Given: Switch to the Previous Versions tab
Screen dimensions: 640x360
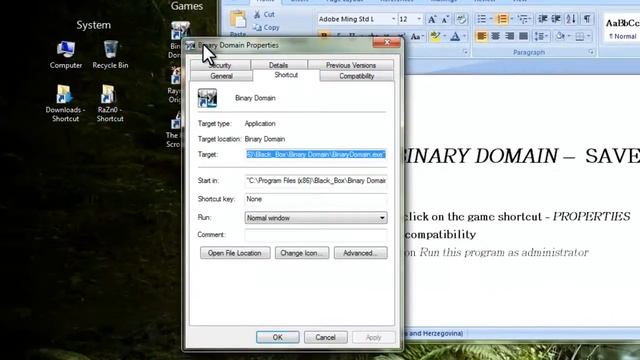Looking at the screenshot, I should 351,65.
